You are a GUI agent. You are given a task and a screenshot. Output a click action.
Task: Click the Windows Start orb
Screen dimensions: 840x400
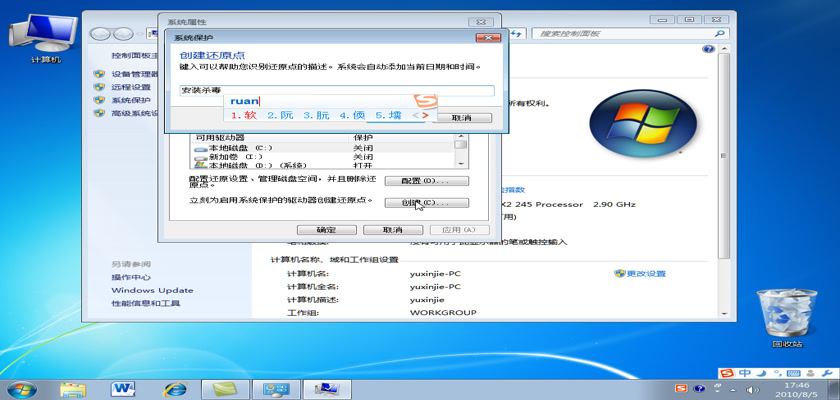click(22, 388)
